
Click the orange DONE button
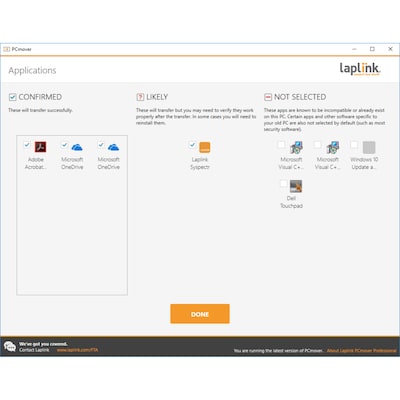(x=200, y=314)
